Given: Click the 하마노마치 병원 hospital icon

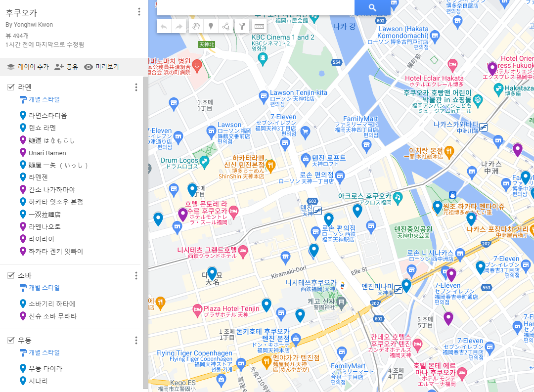Looking at the screenshot, I should (197, 65).
